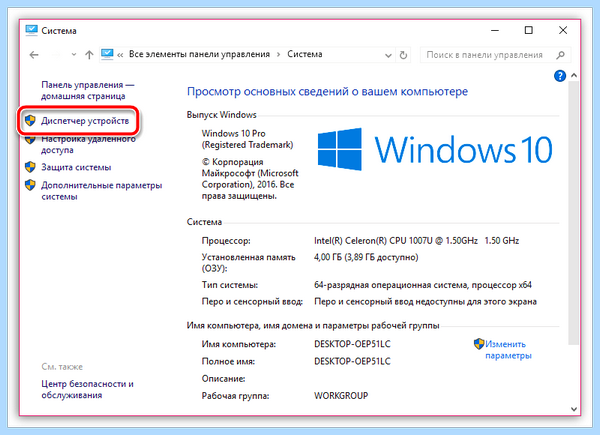Open 'Диспетчер устройств' link
The width and height of the screenshot is (600, 435).
pyautogui.click(x=85, y=121)
